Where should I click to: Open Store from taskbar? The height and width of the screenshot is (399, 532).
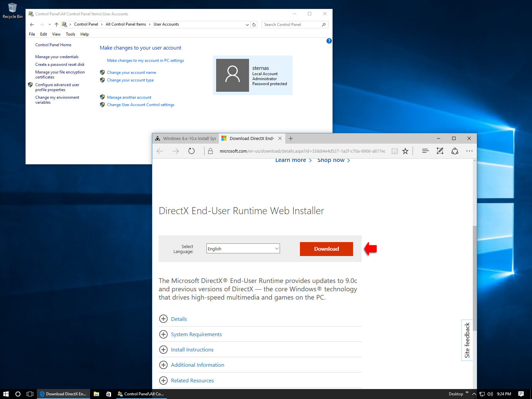coord(108,394)
